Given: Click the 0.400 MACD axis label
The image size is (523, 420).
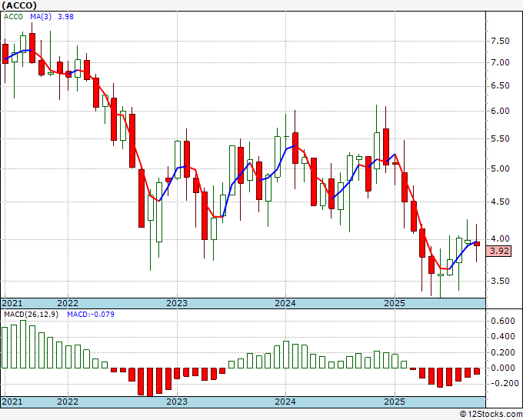Looking at the screenshot, I should coord(503,337).
